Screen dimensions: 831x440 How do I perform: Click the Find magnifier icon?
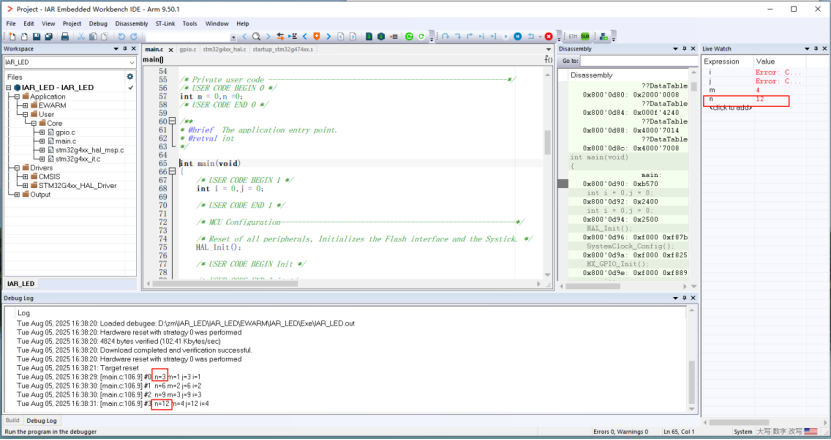pos(256,37)
